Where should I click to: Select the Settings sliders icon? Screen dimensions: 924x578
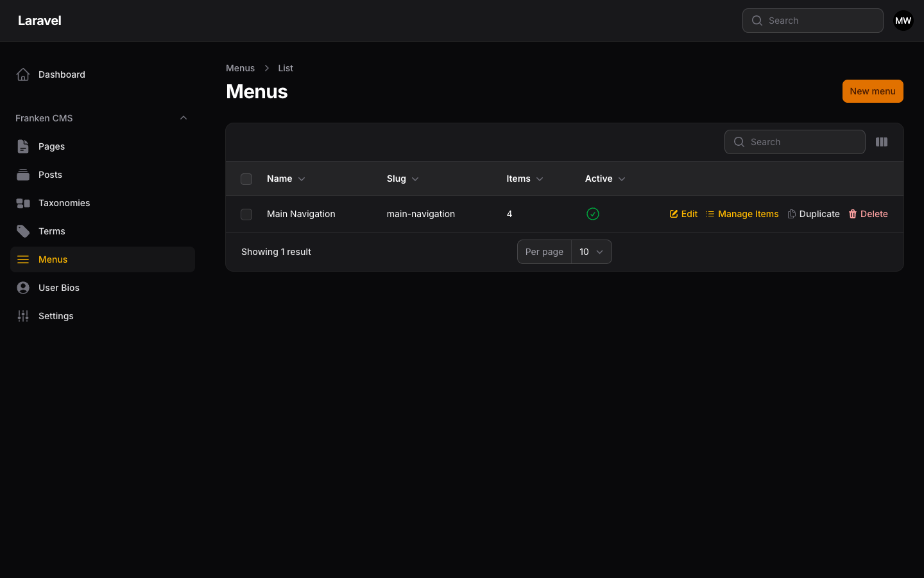[x=23, y=316]
